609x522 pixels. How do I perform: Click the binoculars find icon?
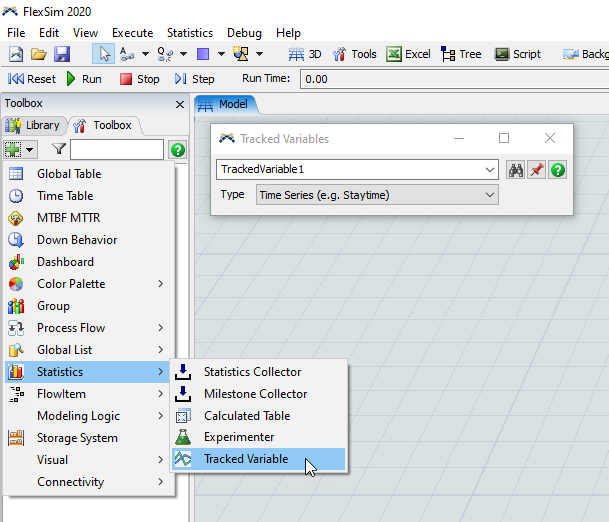point(516,170)
